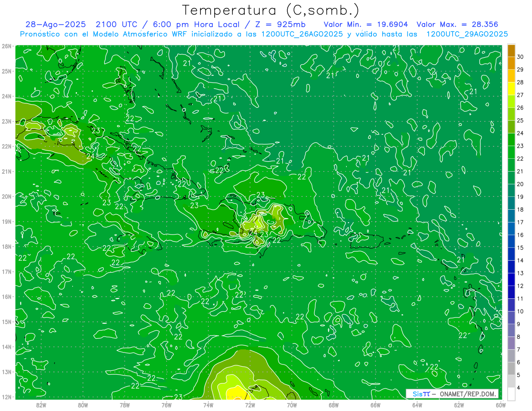532x411 pixels.
Task: Click the 62W longitude axis label
Action: pyautogui.click(x=459, y=405)
